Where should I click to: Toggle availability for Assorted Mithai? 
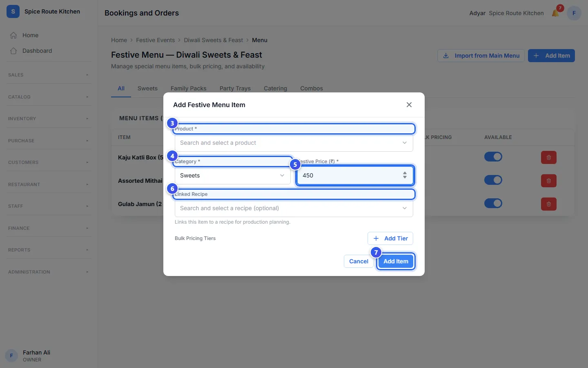pyautogui.click(x=493, y=180)
